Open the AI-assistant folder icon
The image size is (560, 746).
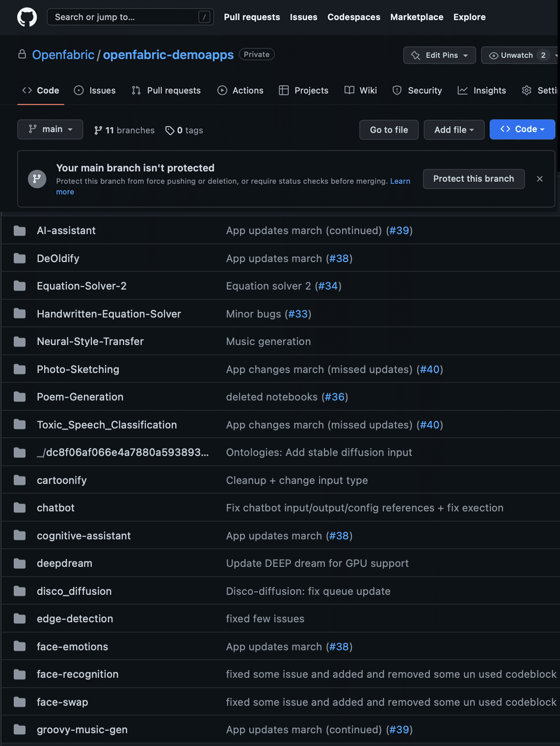point(20,231)
